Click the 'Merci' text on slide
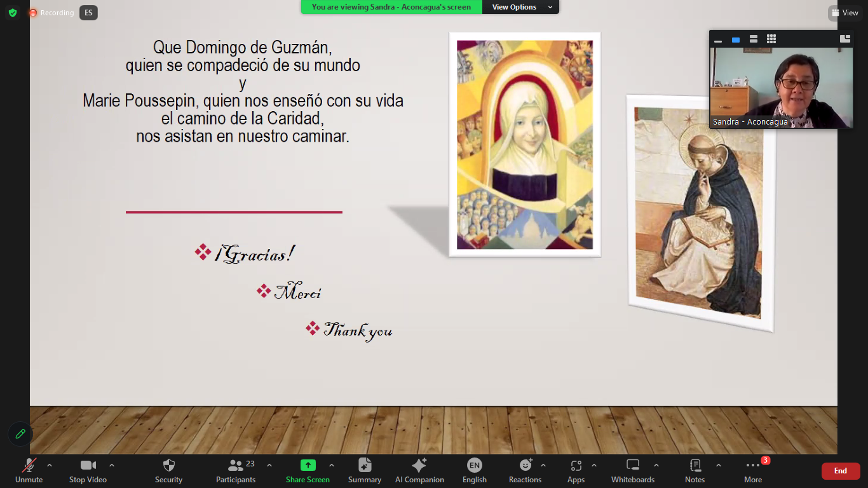Viewport: 868px width, 488px height. point(297,292)
